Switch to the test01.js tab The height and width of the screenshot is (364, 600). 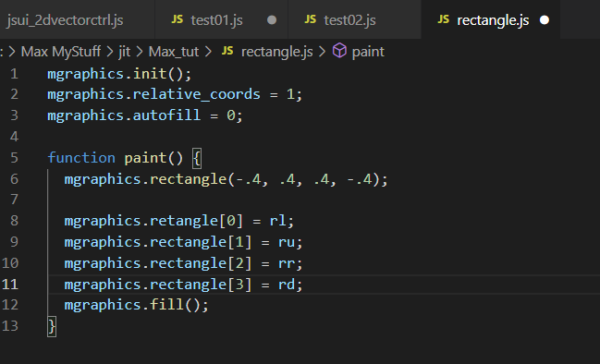click(x=221, y=20)
